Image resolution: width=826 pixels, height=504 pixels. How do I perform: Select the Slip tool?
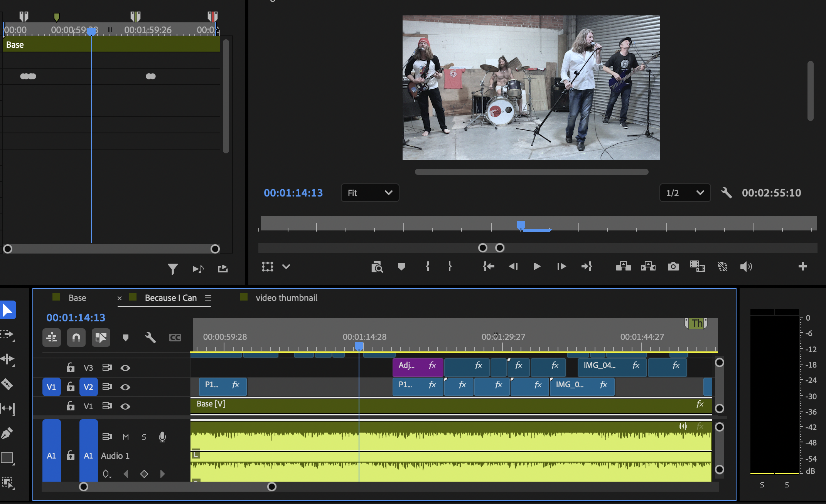(x=7, y=408)
